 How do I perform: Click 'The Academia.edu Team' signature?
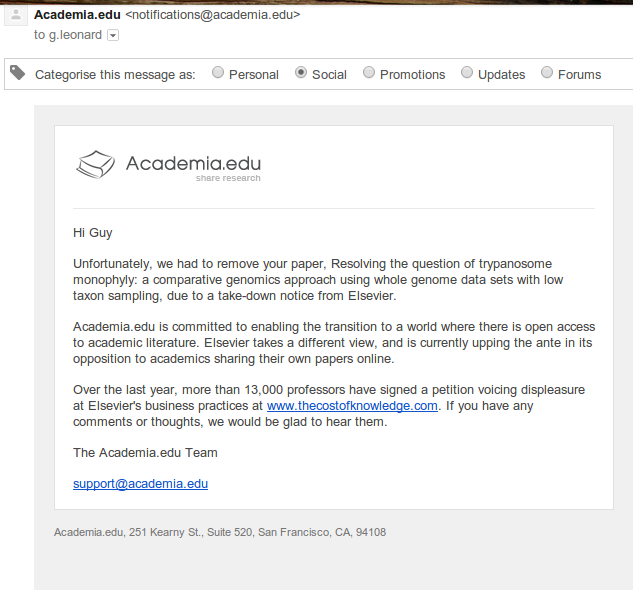point(145,453)
